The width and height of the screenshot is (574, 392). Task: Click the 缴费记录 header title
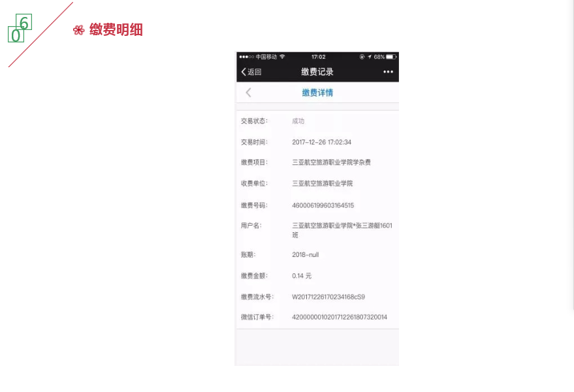point(317,72)
